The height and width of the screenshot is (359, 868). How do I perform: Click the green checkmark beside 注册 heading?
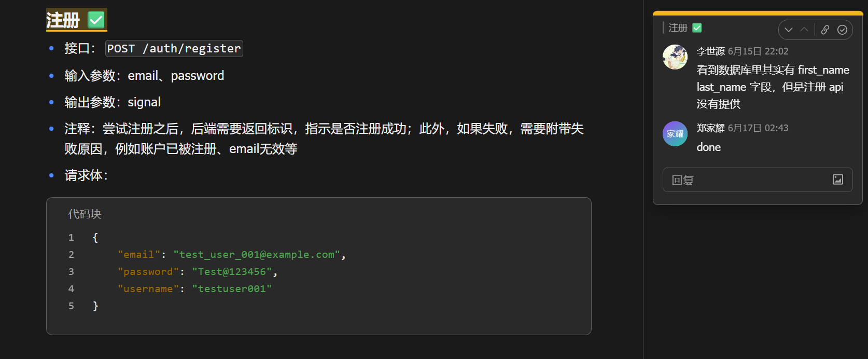[x=96, y=20]
